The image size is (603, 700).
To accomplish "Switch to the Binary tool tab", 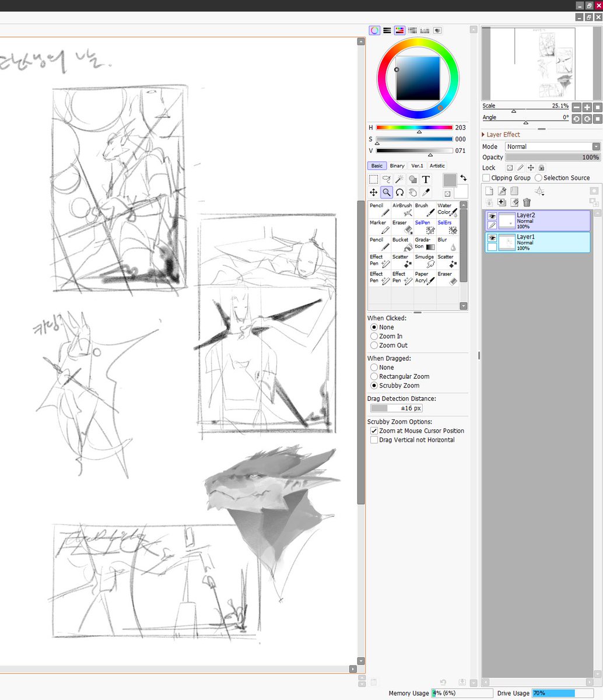I will pos(397,166).
